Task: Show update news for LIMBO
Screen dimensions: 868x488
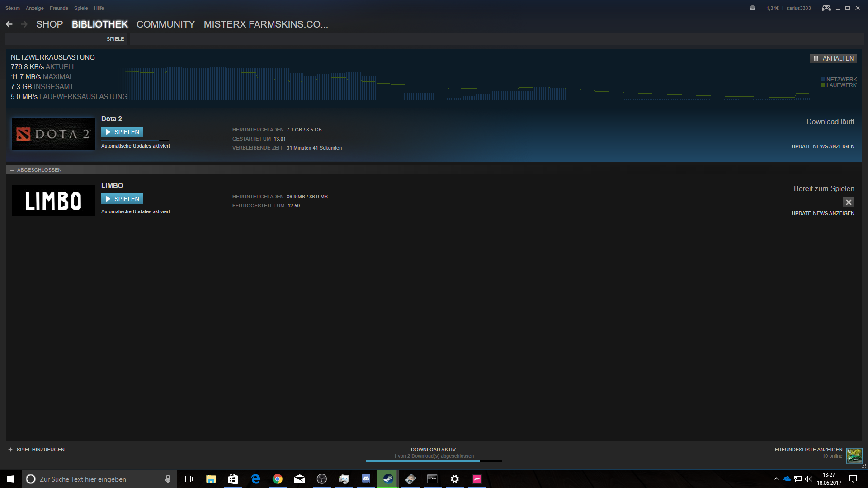Action: pyautogui.click(x=822, y=213)
